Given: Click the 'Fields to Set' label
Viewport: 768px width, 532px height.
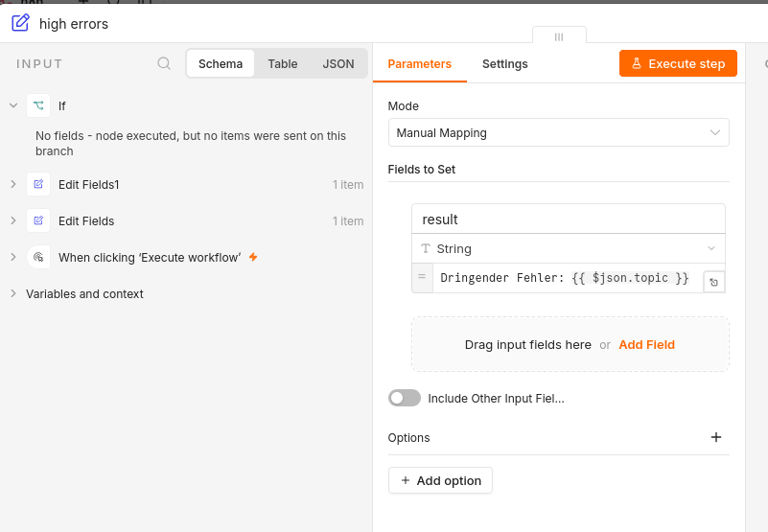Looking at the screenshot, I should coord(421,169).
